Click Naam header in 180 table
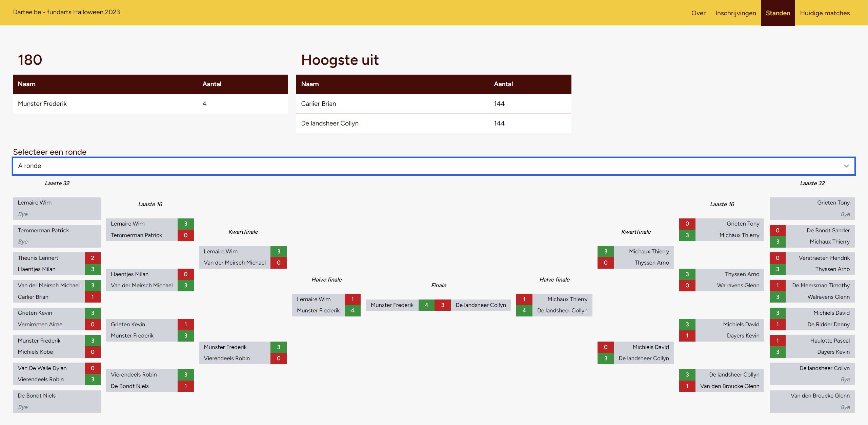This screenshot has height=425, width=868. pos(26,84)
